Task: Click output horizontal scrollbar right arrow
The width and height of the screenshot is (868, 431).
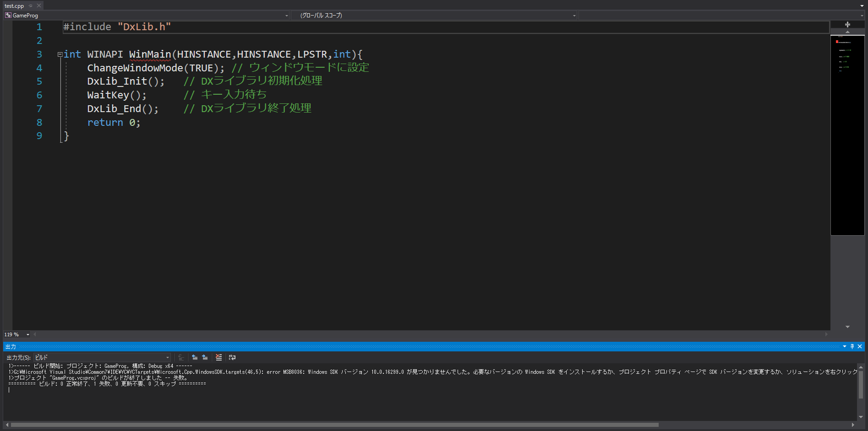Action: [853, 425]
